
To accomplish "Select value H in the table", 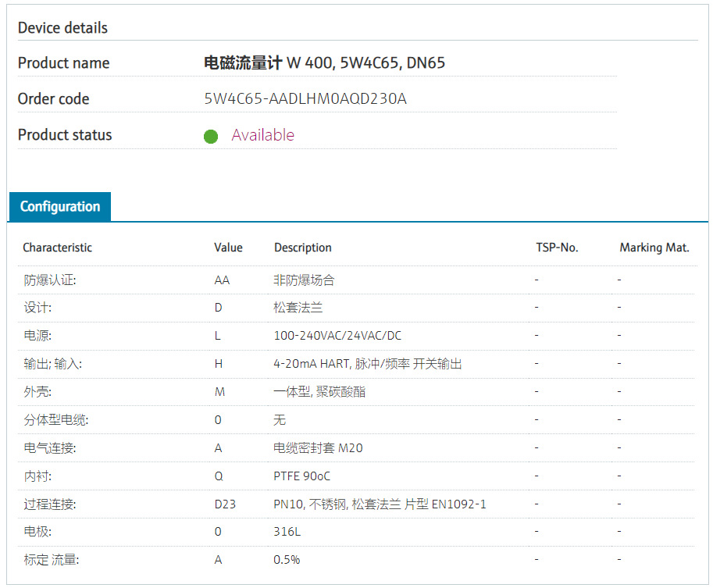I will coord(219,364).
